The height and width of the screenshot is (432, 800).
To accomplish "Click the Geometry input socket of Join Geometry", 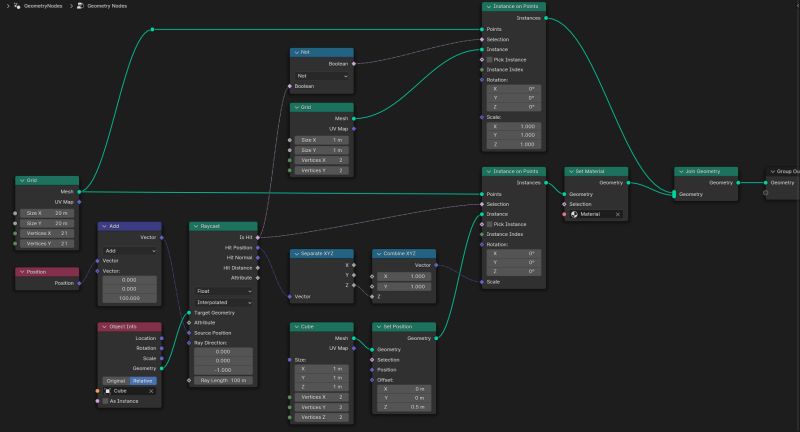I will pyautogui.click(x=674, y=194).
